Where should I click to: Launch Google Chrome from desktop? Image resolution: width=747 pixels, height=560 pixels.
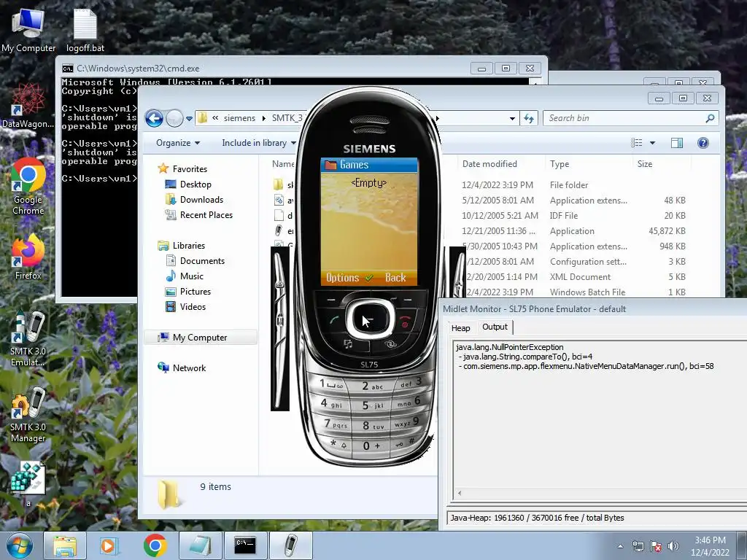pyautogui.click(x=28, y=187)
